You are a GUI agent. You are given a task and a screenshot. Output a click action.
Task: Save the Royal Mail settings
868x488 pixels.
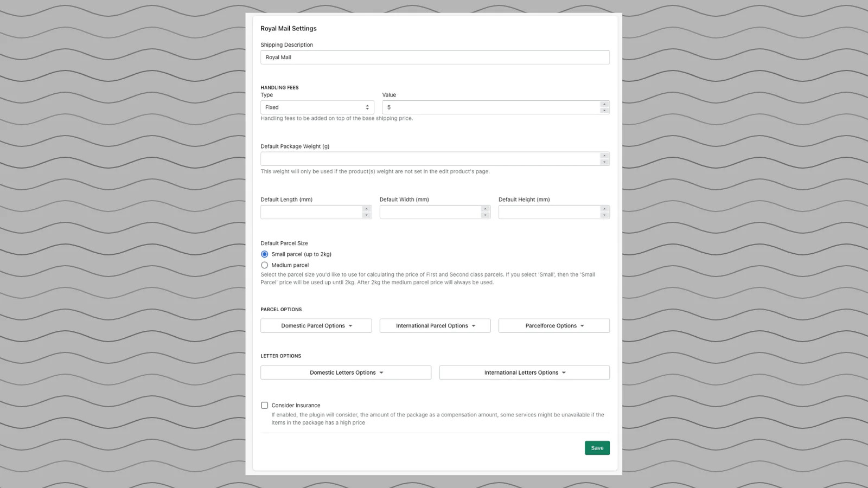point(597,448)
